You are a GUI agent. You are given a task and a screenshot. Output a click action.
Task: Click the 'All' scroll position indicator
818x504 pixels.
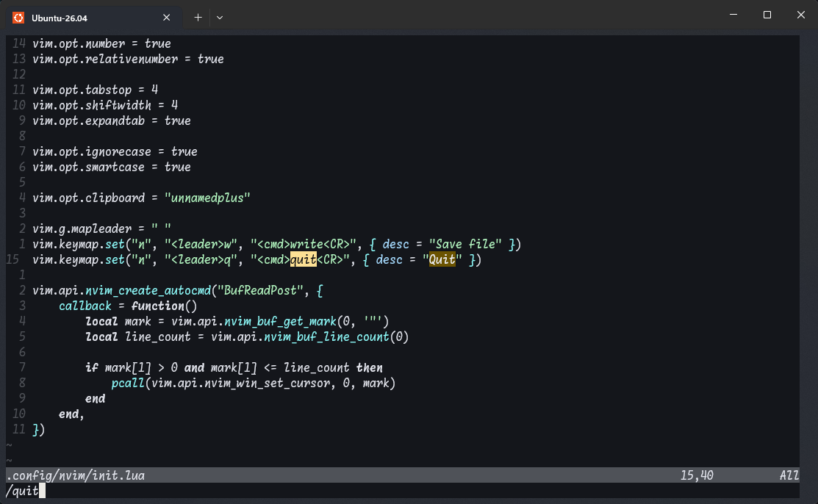click(789, 475)
